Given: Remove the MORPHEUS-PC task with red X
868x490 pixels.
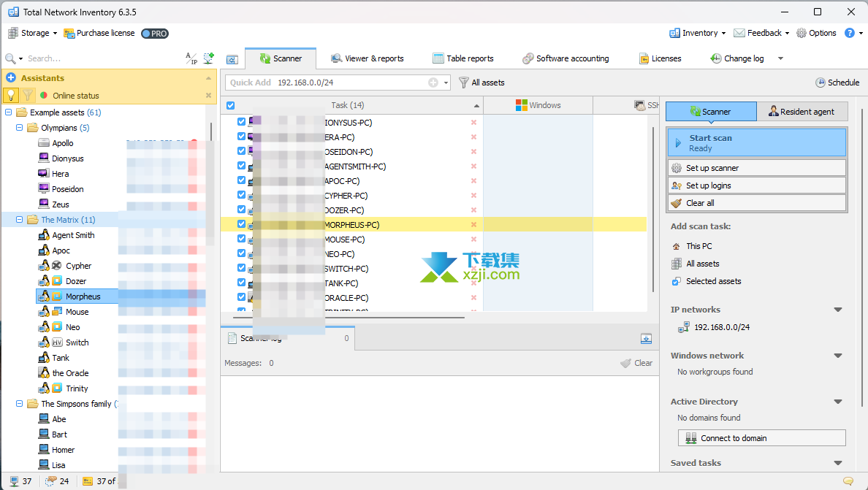Looking at the screenshot, I should click(x=474, y=224).
